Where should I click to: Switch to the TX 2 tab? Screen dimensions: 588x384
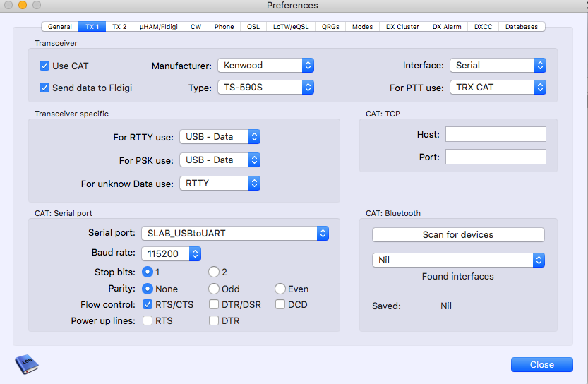[119, 27]
